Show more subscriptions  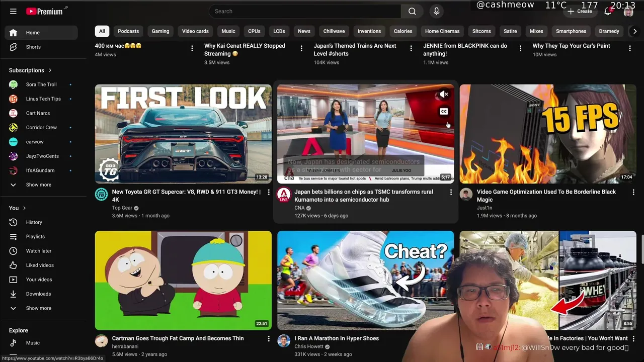tap(41, 185)
